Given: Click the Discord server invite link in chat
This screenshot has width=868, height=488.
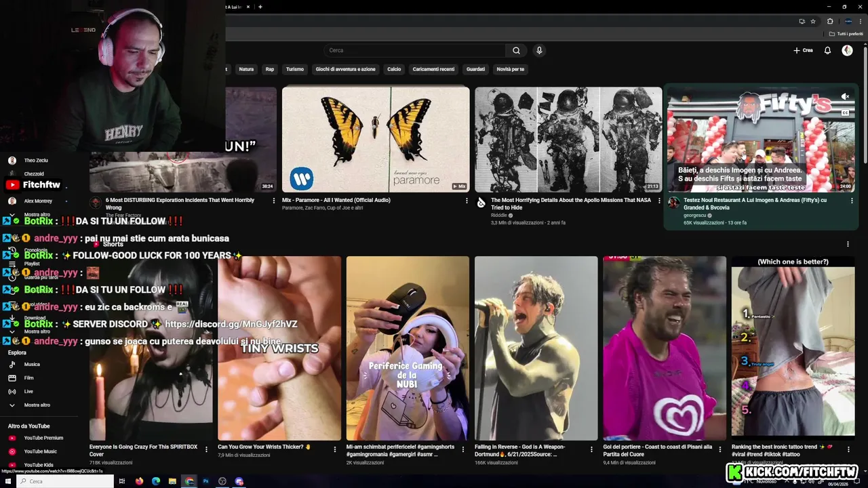Looking at the screenshot, I should (231, 324).
